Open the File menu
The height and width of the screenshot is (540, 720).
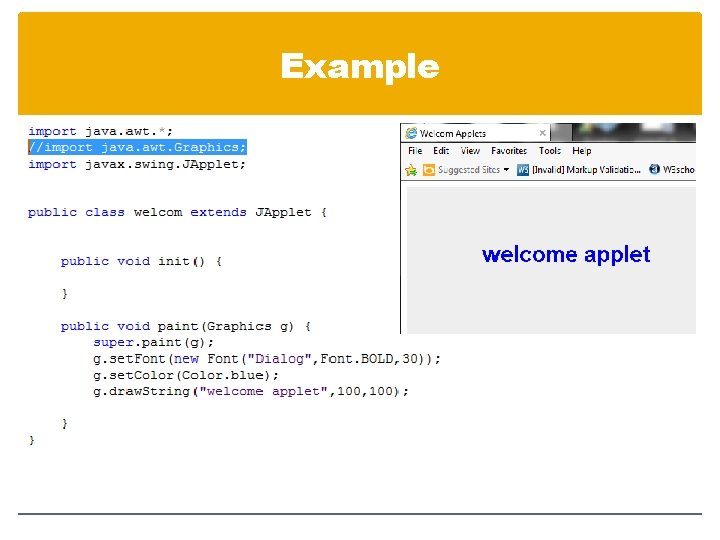tap(415, 151)
